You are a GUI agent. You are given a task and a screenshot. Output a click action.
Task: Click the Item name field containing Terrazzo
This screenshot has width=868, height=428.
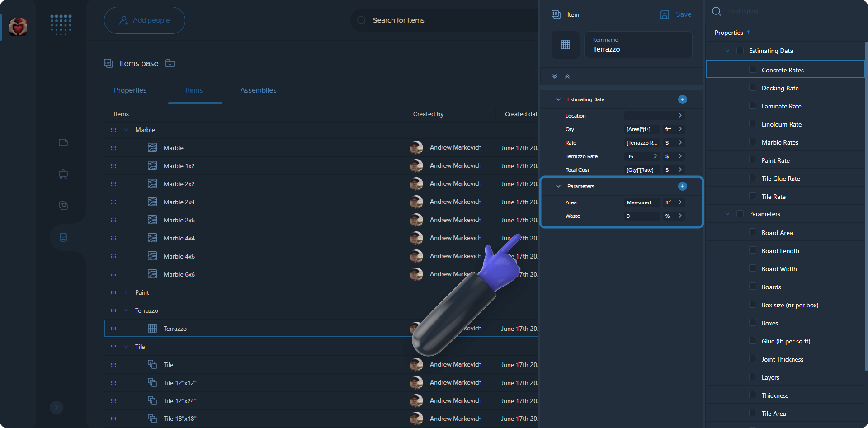tap(638, 45)
